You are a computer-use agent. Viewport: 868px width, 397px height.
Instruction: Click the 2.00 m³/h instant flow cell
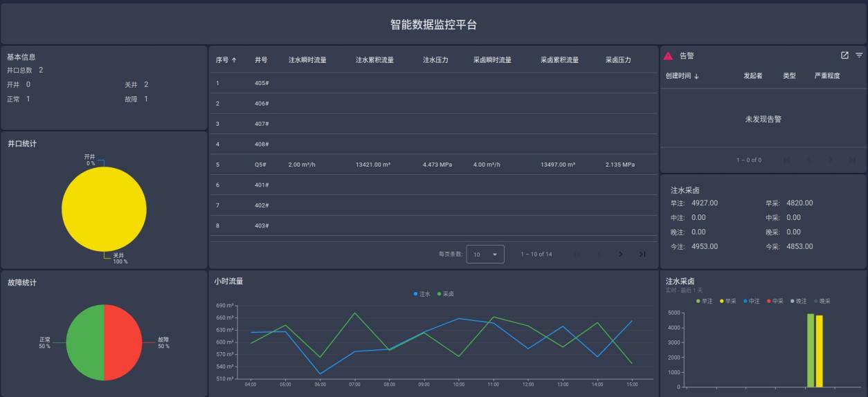pyautogui.click(x=302, y=165)
